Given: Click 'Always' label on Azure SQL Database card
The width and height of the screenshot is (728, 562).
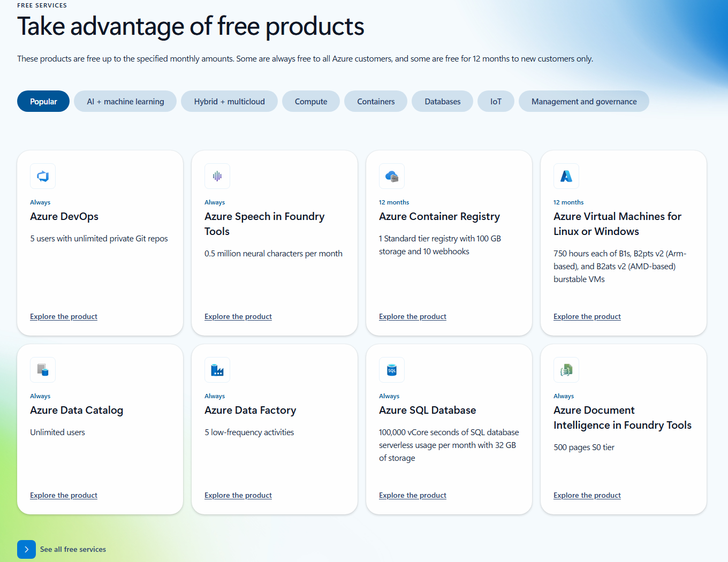Looking at the screenshot, I should [389, 396].
